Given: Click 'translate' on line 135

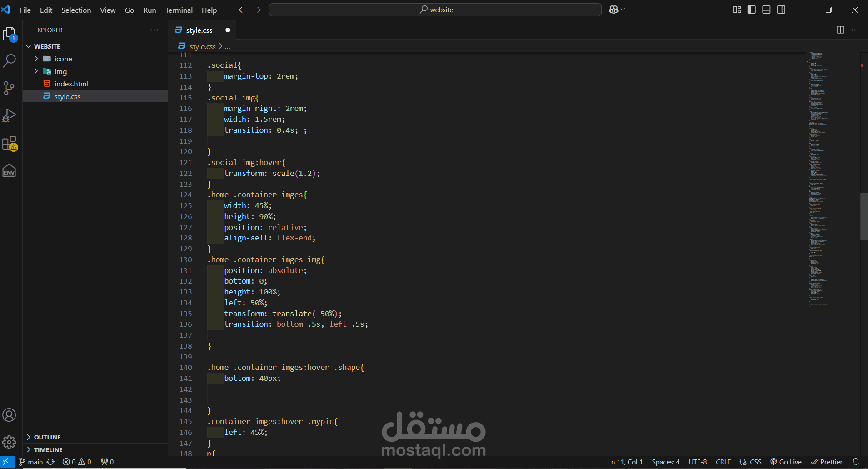Looking at the screenshot, I should [x=292, y=314].
